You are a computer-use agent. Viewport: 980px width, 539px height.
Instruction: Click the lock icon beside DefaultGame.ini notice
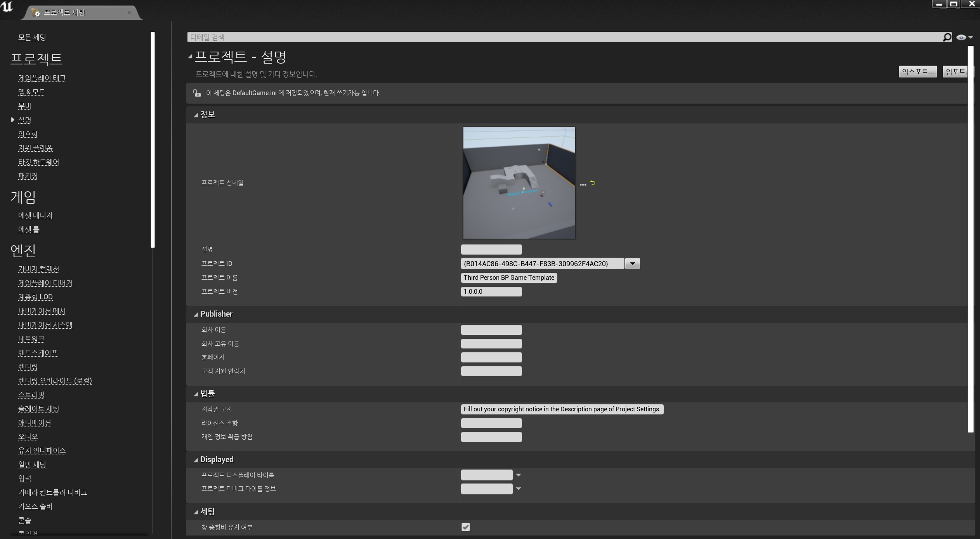click(x=197, y=93)
